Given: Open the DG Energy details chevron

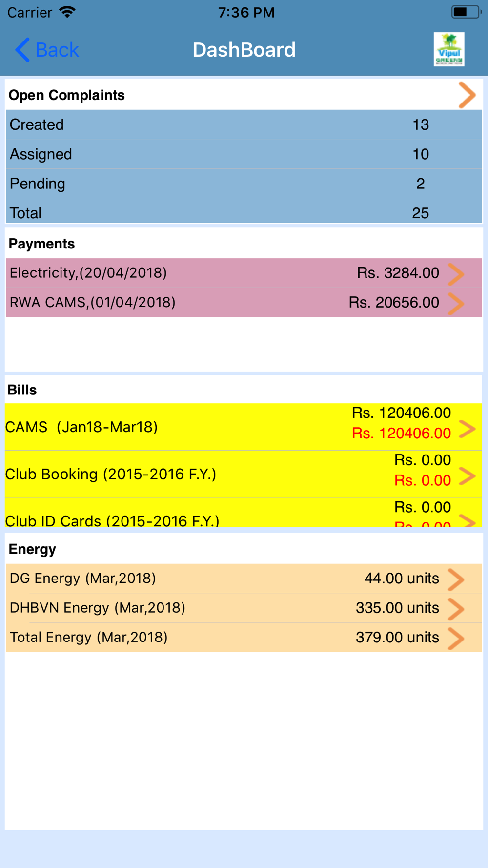Looking at the screenshot, I should [456, 579].
